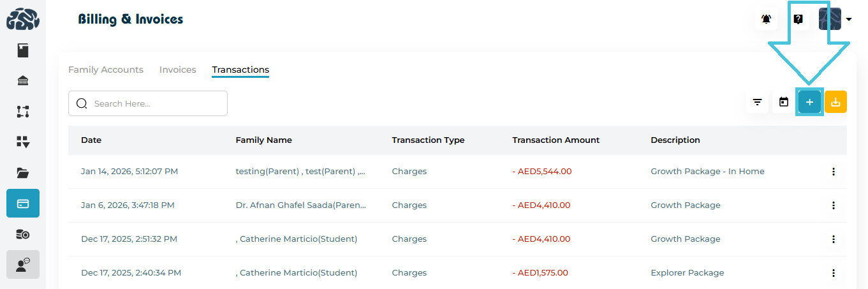
Task: Open the user chat sidebar icon
Action: [x=23, y=265]
